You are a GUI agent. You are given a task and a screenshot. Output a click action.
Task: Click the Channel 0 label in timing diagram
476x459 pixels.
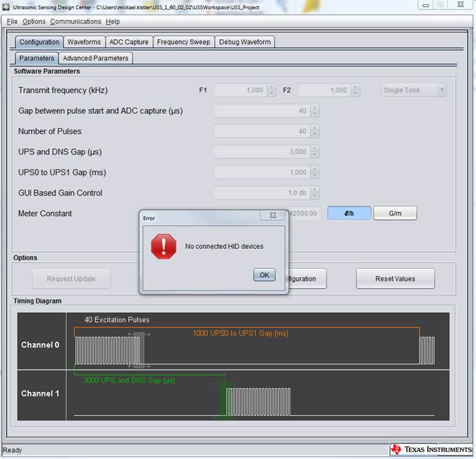pyautogui.click(x=40, y=345)
